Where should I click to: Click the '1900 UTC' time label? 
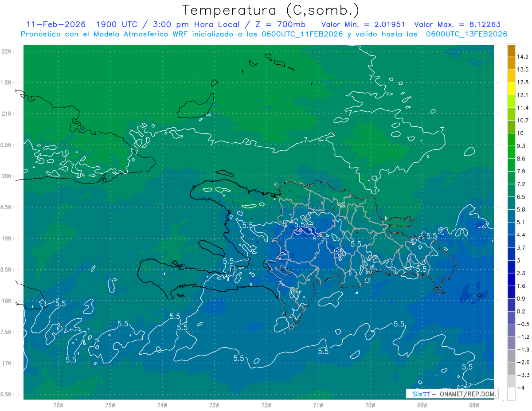[118, 24]
